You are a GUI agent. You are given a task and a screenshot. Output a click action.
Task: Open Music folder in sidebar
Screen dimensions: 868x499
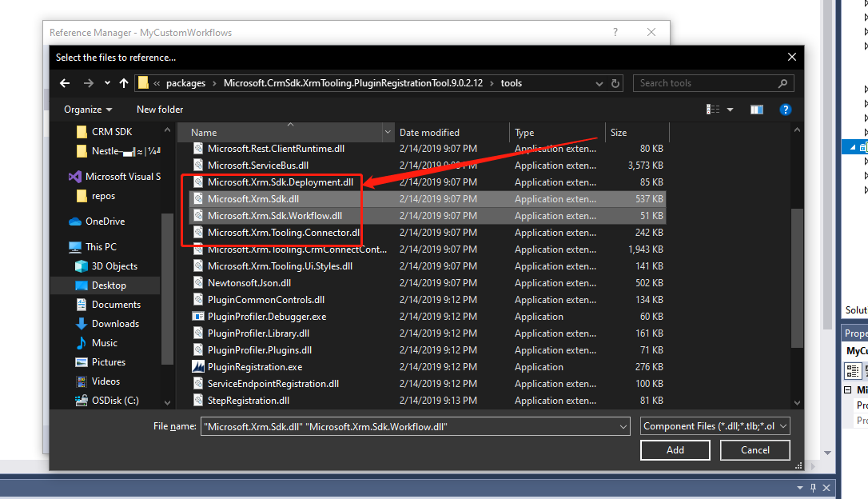tap(97, 343)
